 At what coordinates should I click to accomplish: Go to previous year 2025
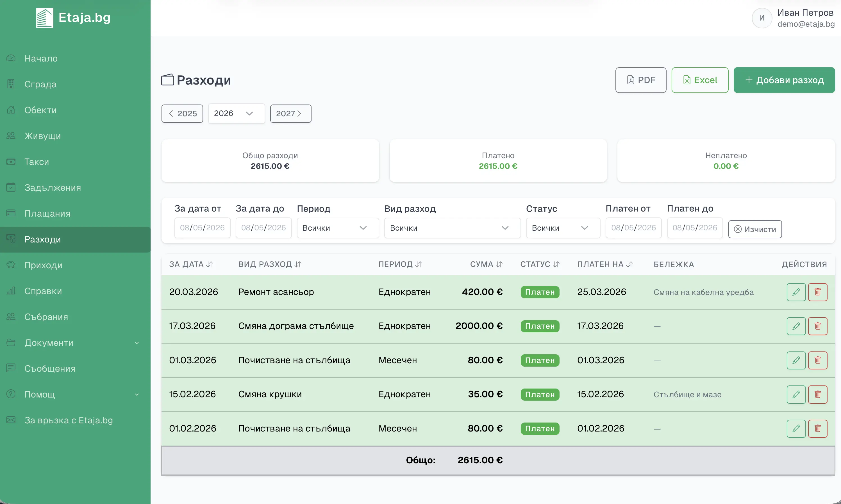coord(182,113)
